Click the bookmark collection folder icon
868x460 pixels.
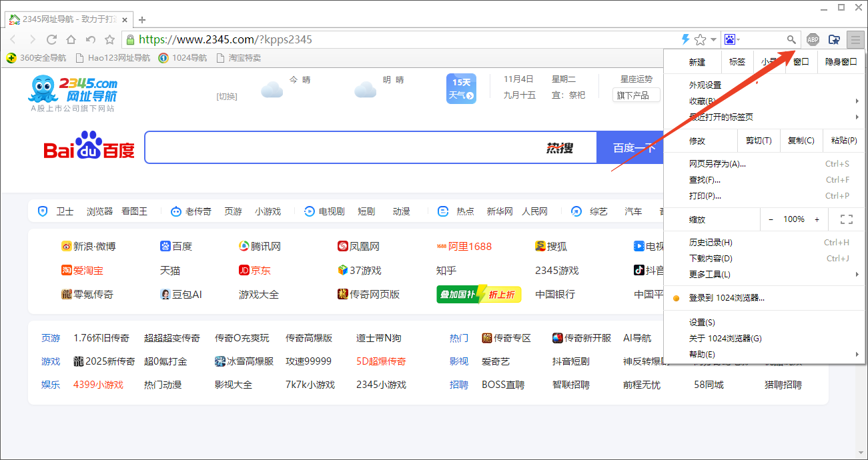click(834, 39)
